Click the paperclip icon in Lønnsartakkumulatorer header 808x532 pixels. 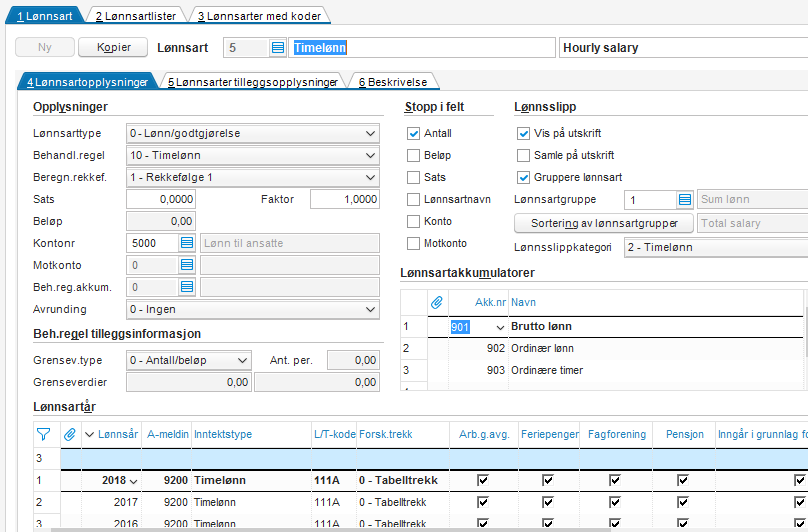tap(437, 303)
